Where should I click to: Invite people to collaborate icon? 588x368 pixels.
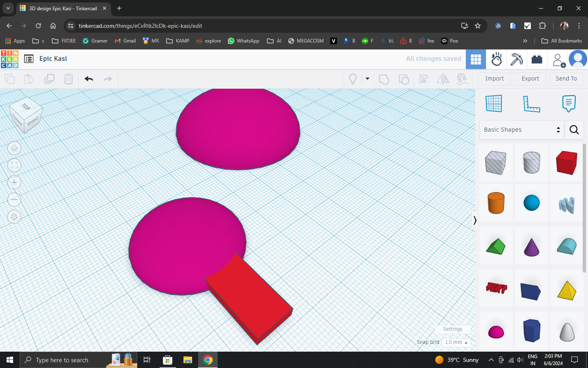(558, 60)
